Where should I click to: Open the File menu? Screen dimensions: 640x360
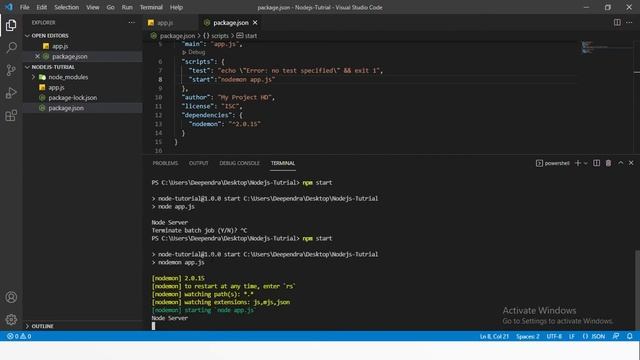coord(24,7)
